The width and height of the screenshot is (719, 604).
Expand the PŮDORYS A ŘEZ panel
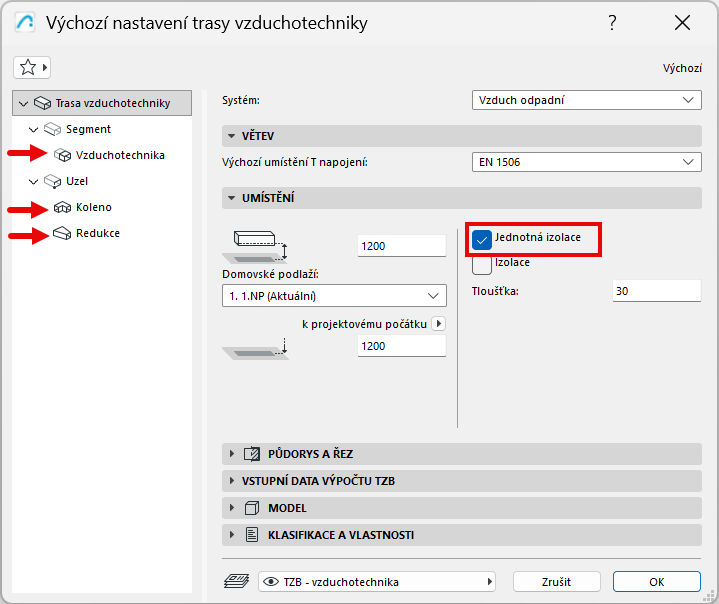tap(232, 454)
